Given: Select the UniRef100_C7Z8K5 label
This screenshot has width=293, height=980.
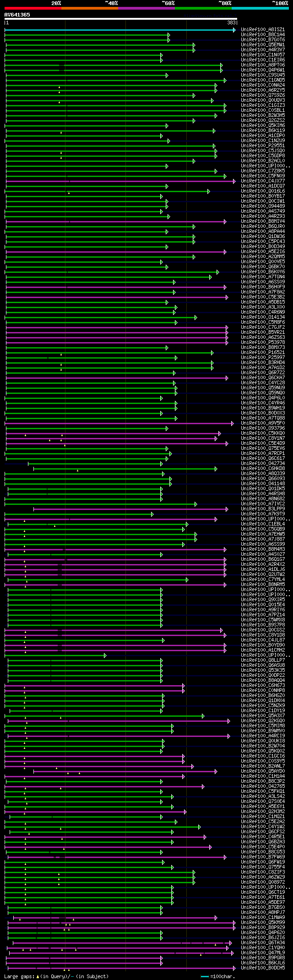Looking at the screenshot, I should tap(263, 171).
